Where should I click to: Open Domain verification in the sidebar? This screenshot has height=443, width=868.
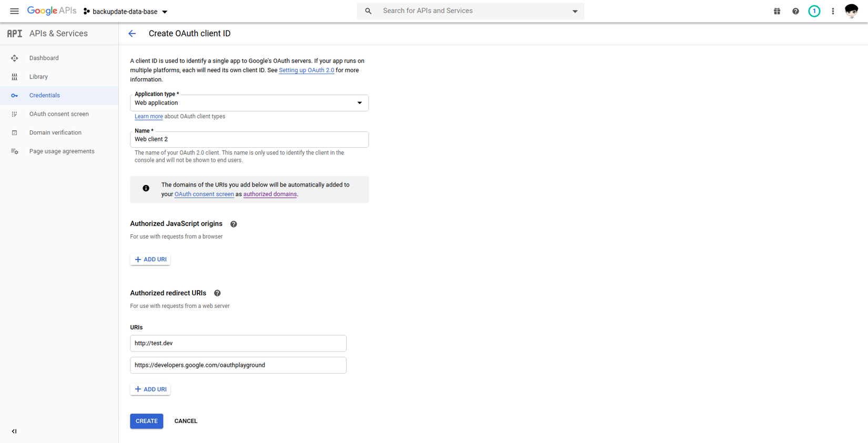pyautogui.click(x=55, y=133)
